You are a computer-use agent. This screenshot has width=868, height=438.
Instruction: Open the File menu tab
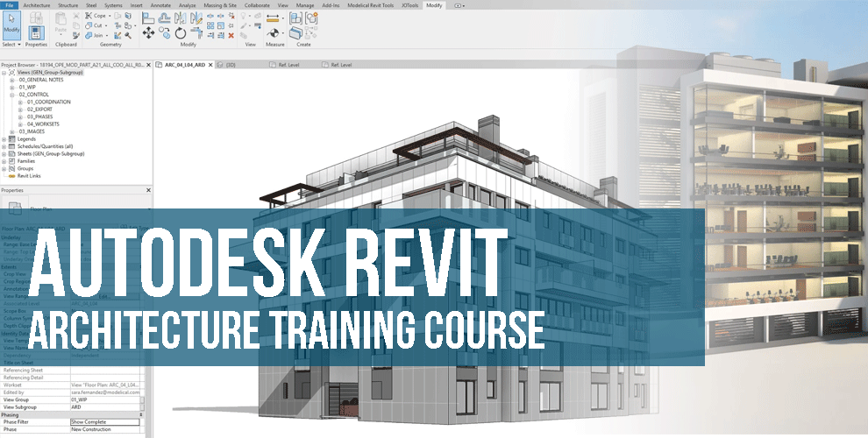10,5
